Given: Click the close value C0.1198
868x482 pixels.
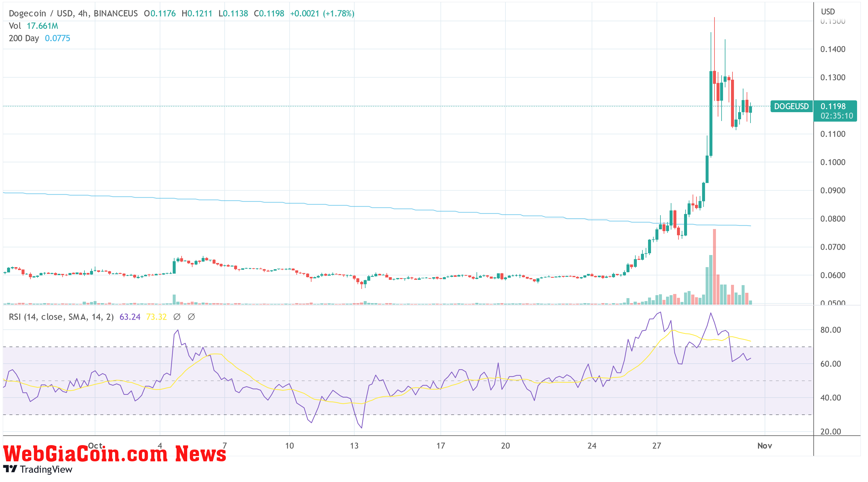Looking at the screenshot, I should (269, 14).
